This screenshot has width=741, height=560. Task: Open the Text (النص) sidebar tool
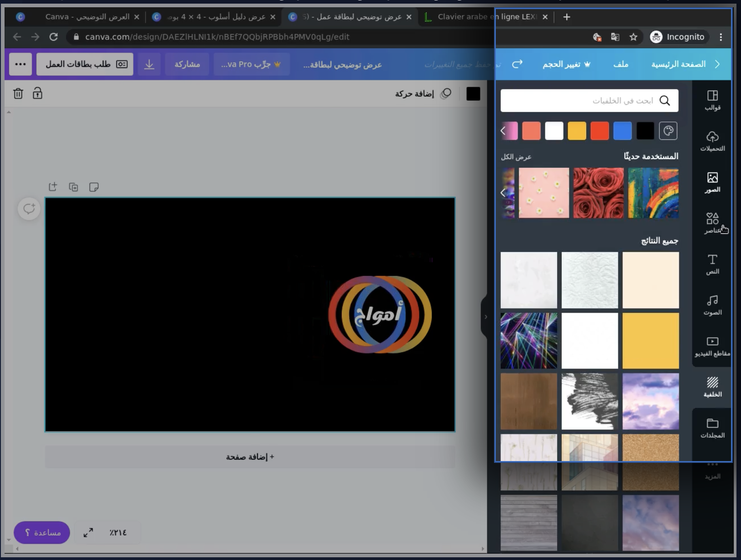coord(712,264)
